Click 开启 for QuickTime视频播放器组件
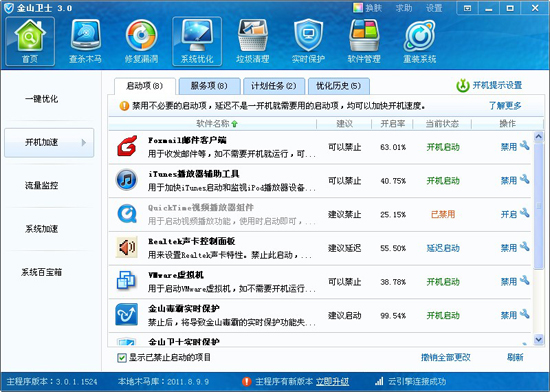The height and width of the screenshot is (392, 550). click(x=509, y=214)
